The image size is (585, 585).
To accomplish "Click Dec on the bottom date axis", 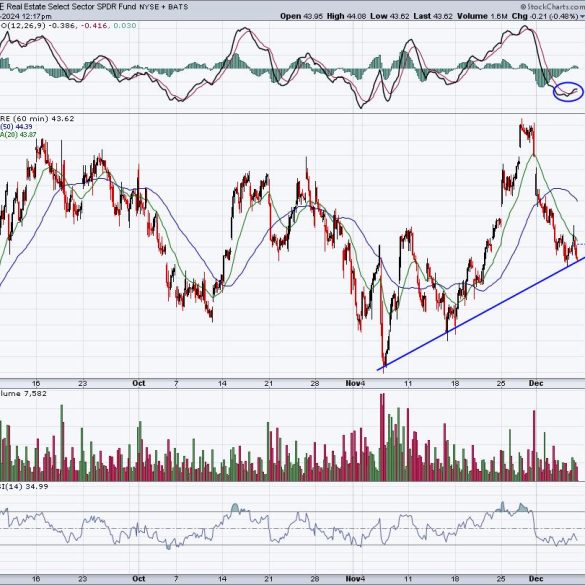I will pyautogui.click(x=536, y=579).
